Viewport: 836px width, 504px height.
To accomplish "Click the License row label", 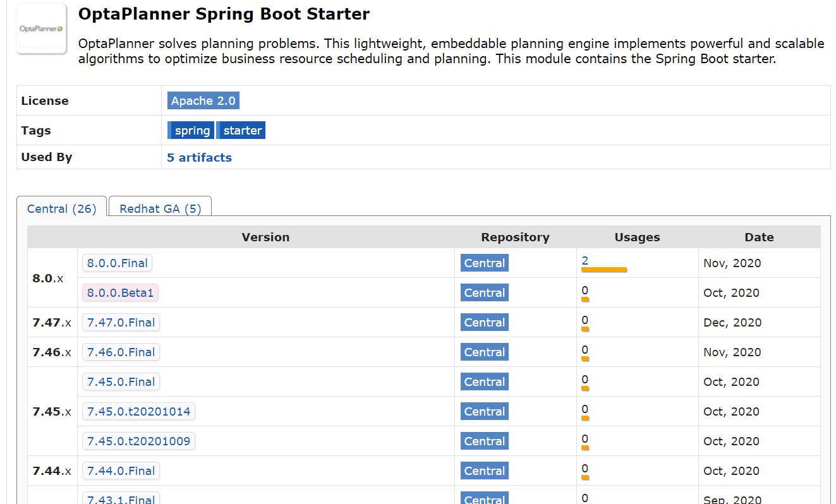I will coord(45,100).
